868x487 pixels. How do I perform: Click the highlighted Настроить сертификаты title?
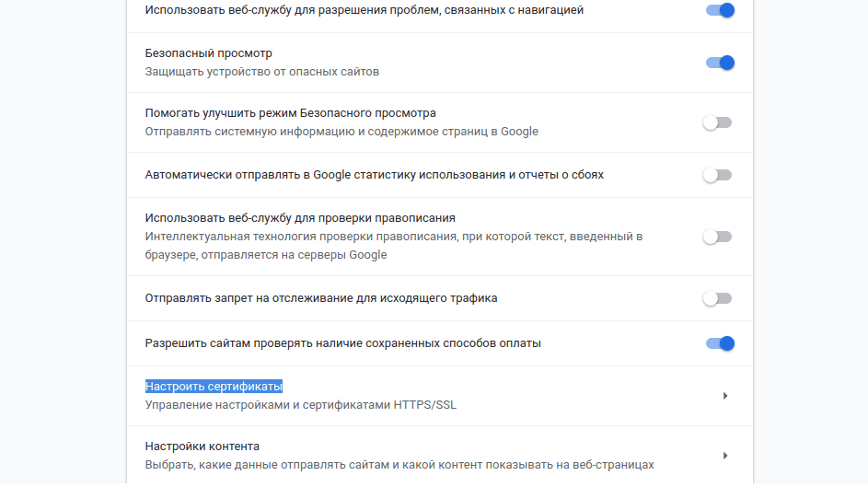pyautogui.click(x=214, y=387)
